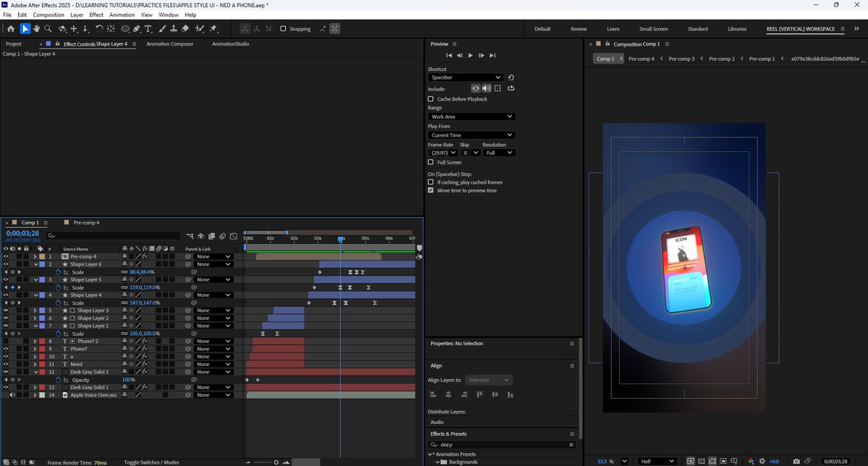Image resolution: width=868 pixels, height=466 pixels.
Task: Select the Pen tool
Action: tap(137, 29)
